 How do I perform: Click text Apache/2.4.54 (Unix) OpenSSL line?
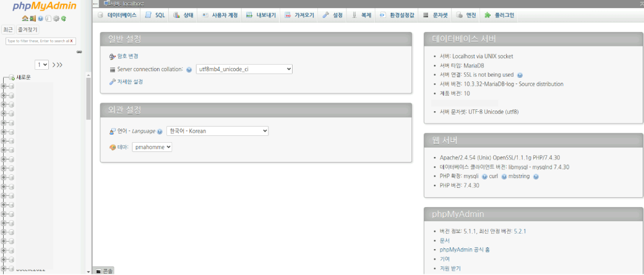[500, 158]
